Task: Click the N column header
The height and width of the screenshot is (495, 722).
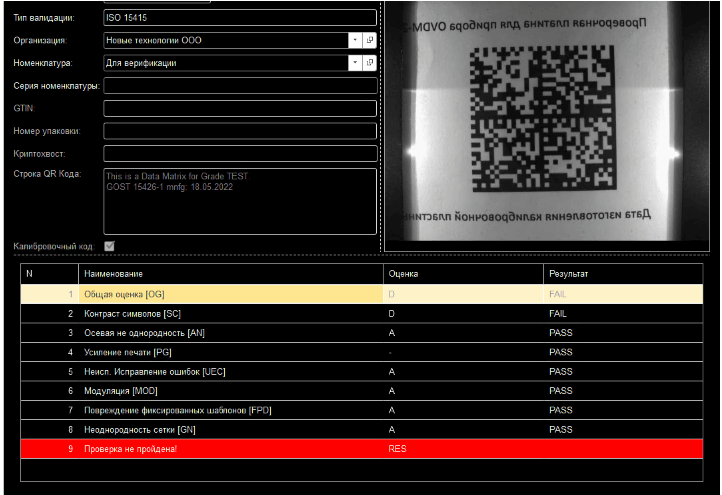Action: pyautogui.click(x=49, y=274)
